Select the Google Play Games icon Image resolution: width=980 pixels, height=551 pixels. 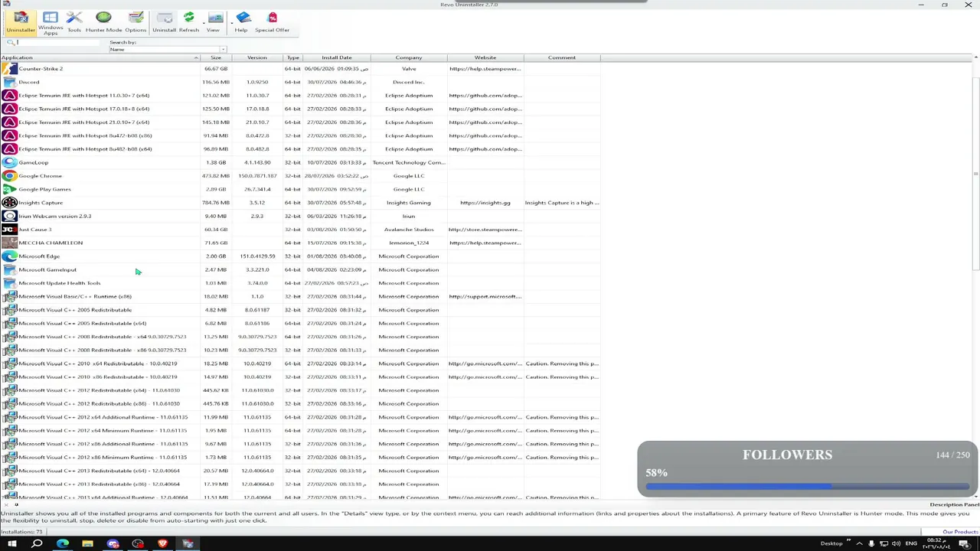pos(9,189)
